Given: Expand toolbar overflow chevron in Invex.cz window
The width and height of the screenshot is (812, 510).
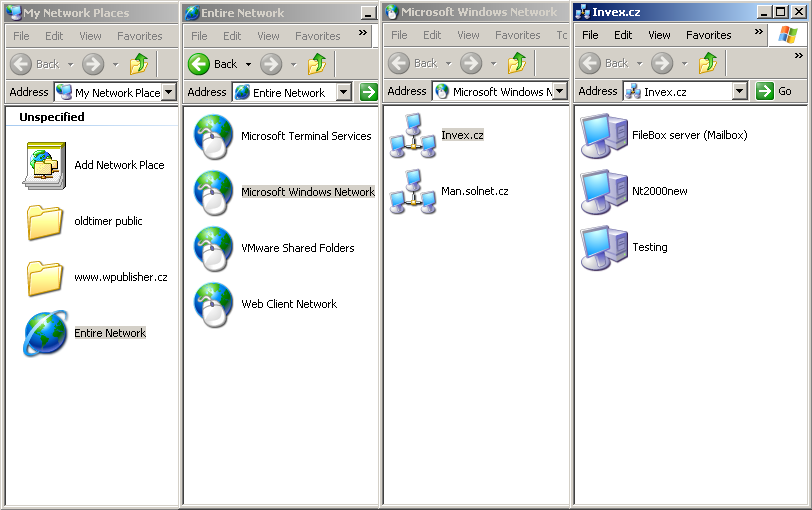Looking at the screenshot, I should (799, 55).
